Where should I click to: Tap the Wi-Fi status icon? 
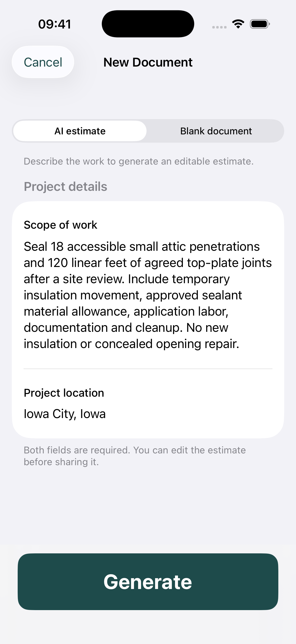(238, 24)
